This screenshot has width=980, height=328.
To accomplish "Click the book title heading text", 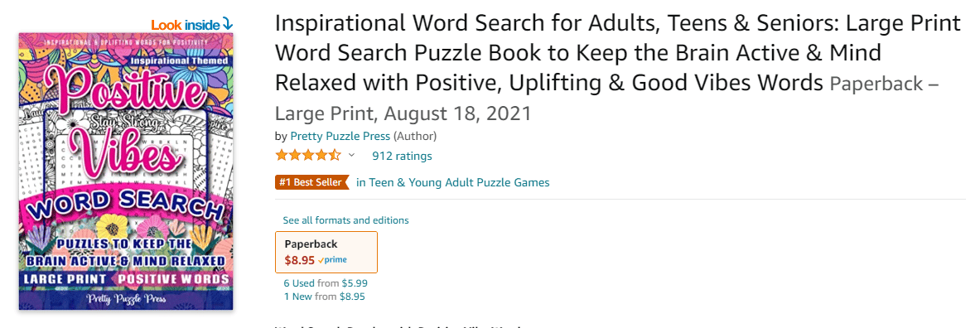I will coord(618,53).
